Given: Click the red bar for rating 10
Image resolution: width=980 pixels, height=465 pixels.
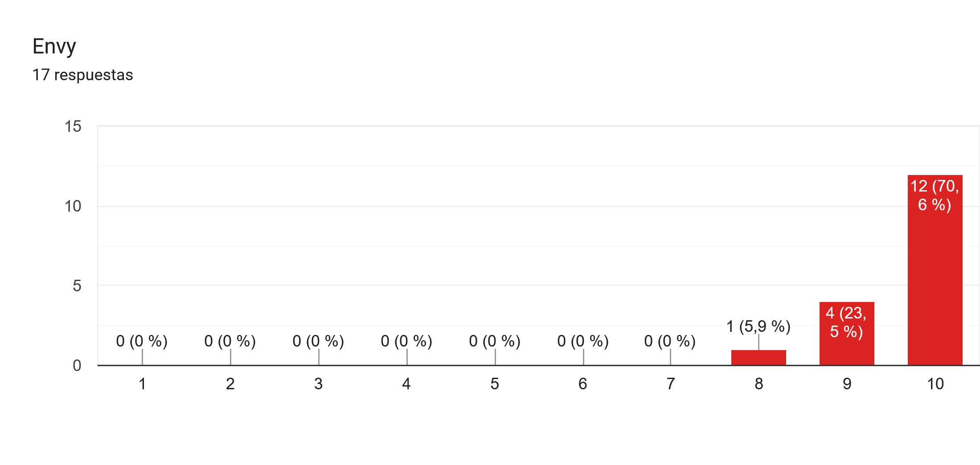Looking at the screenshot, I should 935,270.
